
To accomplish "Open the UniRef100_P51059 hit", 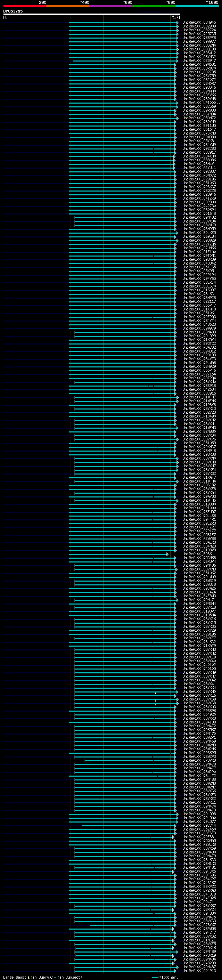I will (199, 443).
